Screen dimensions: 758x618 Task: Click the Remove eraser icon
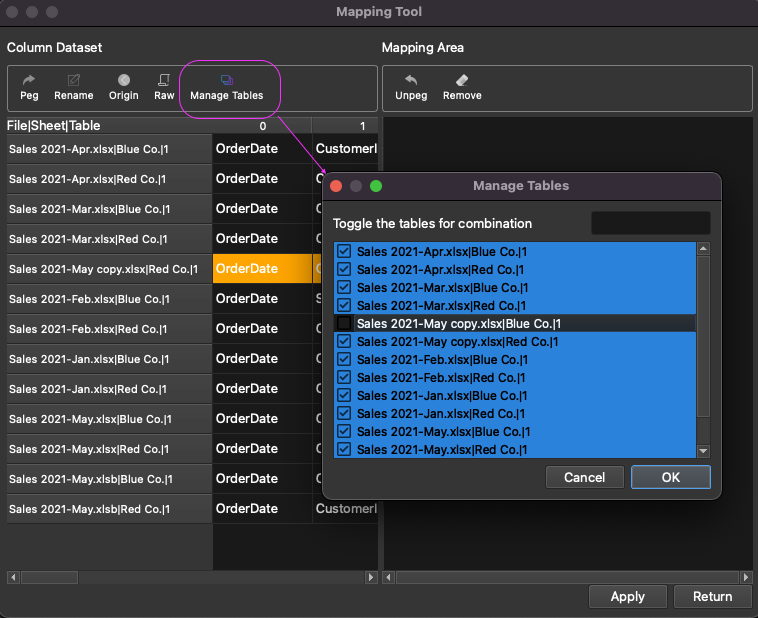[x=462, y=88]
